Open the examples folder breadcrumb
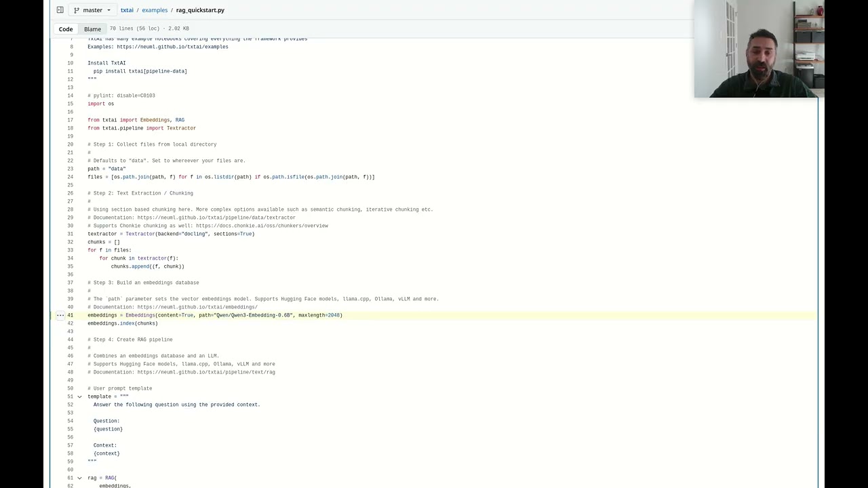Screen dimensions: 868x488 tap(155, 10)
